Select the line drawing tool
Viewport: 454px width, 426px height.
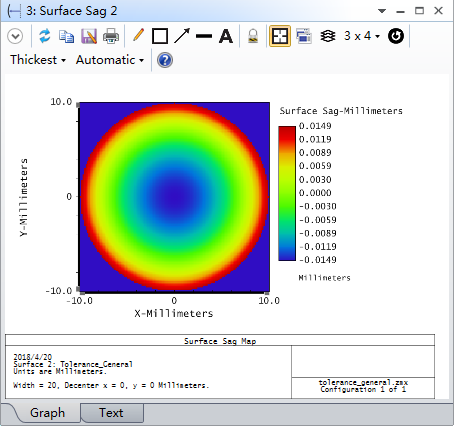pyautogui.click(x=204, y=36)
